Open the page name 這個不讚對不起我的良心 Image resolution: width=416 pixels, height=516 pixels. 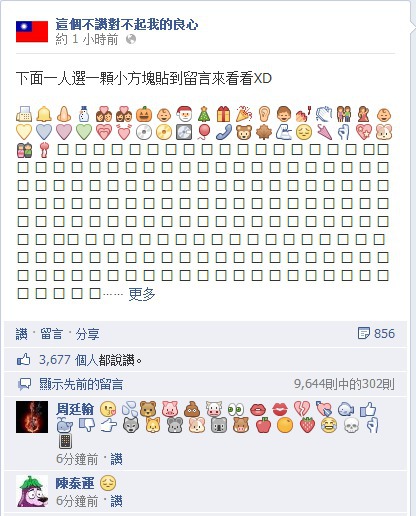click(127, 25)
